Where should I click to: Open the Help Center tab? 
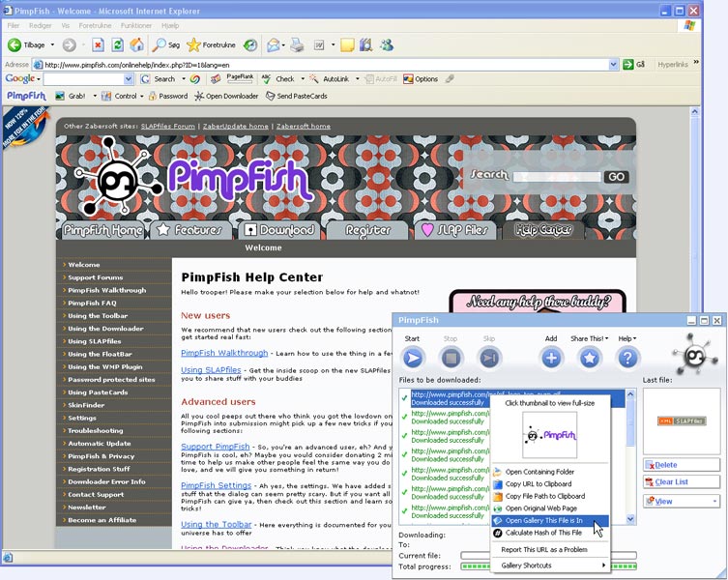(543, 229)
